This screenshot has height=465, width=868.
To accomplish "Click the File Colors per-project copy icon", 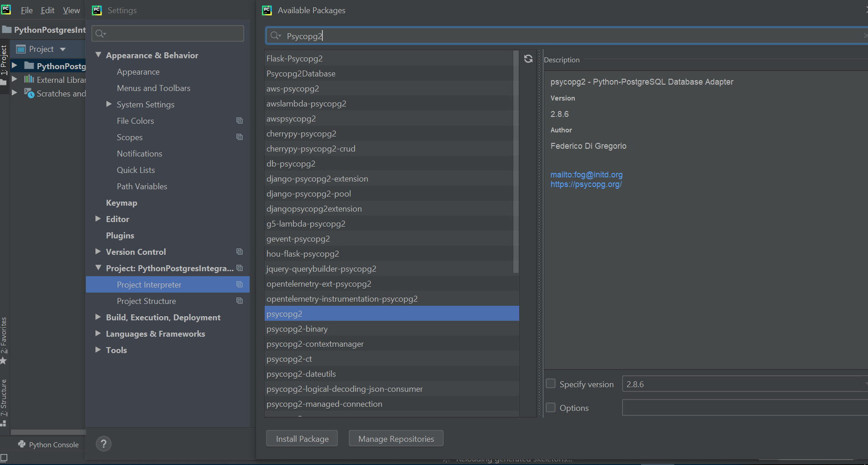I will tap(240, 121).
